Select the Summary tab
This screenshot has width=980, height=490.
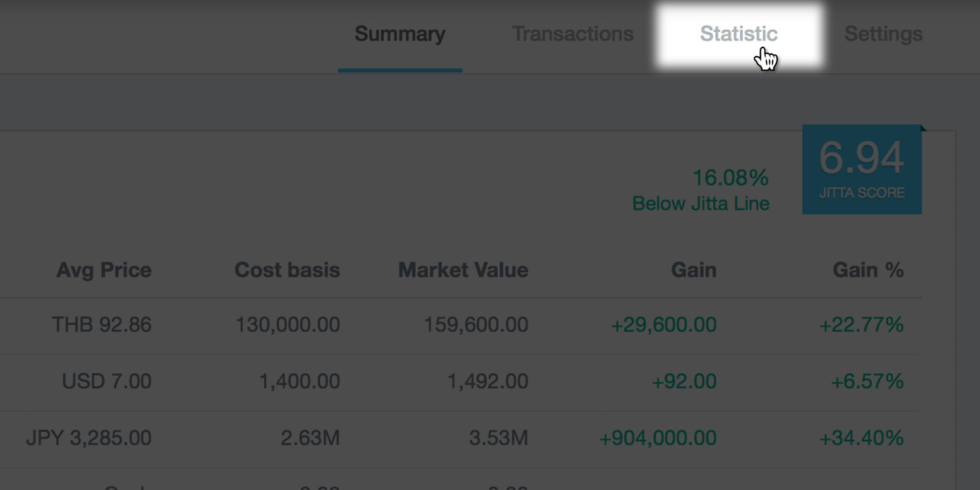coord(400,34)
